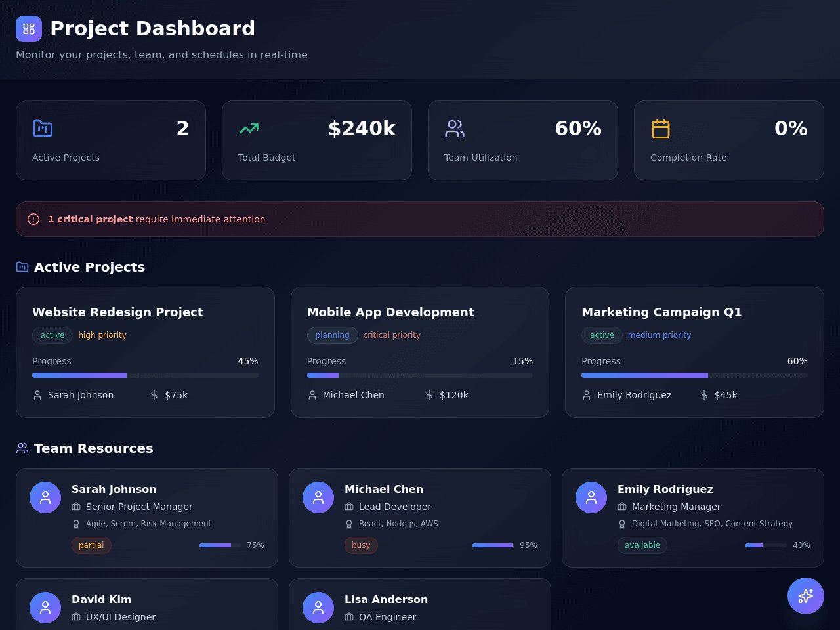The image size is (840, 630).
Task: Click the Total Budget trending arrow icon
Action: (x=249, y=128)
